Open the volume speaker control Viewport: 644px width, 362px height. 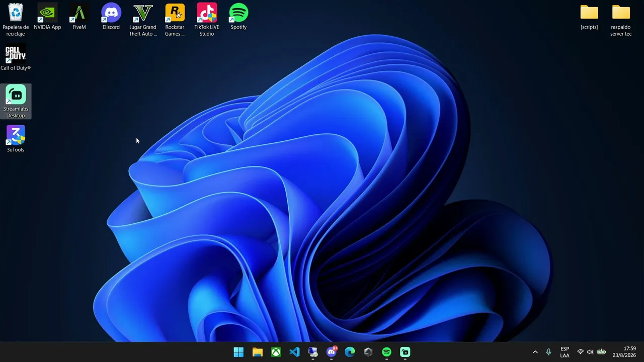(x=590, y=352)
